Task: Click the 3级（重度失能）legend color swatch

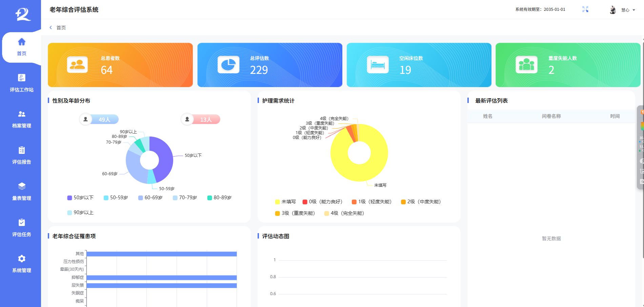Action: 278,213
